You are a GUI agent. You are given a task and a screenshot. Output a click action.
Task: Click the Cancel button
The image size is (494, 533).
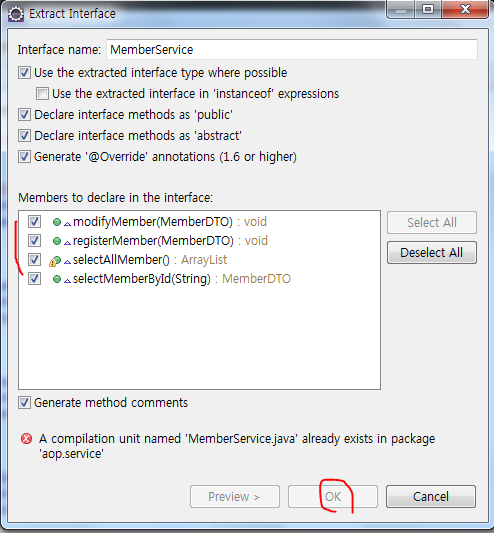pyautogui.click(x=431, y=497)
